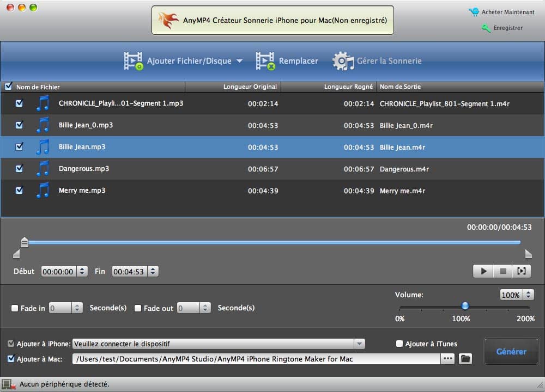The width and height of the screenshot is (545, 392).
Task: Click the Fade in seconds stepper
Action: 77,308
